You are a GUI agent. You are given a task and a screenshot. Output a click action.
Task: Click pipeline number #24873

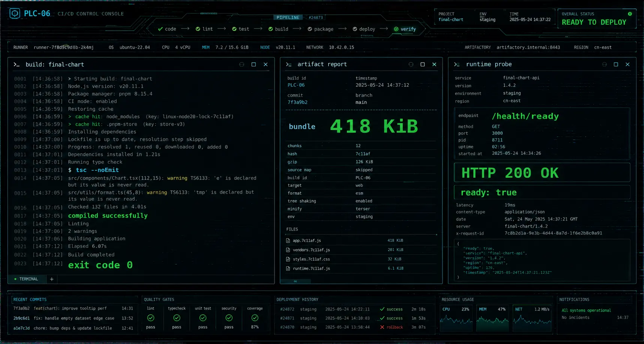[x=316, y=18]
